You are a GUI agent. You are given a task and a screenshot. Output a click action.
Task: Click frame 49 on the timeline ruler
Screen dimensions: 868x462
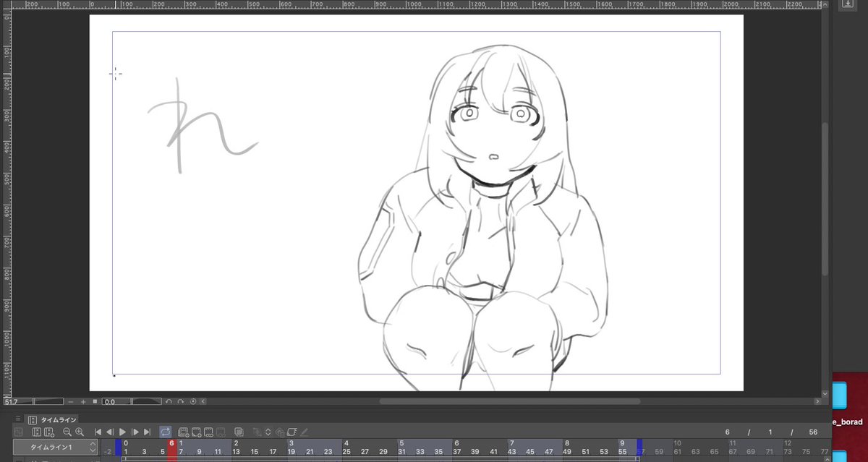[x=566, y=452]
